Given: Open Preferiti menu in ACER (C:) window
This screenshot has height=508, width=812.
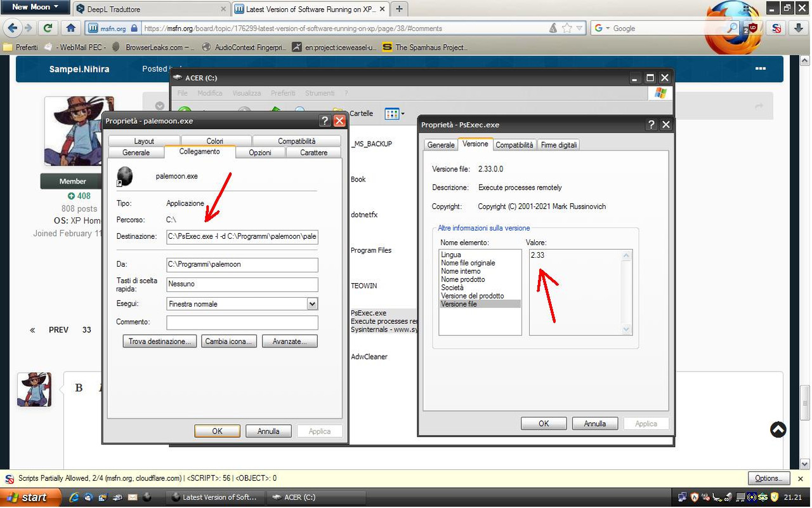Looking at the screenshot, I should pos(283,93).
